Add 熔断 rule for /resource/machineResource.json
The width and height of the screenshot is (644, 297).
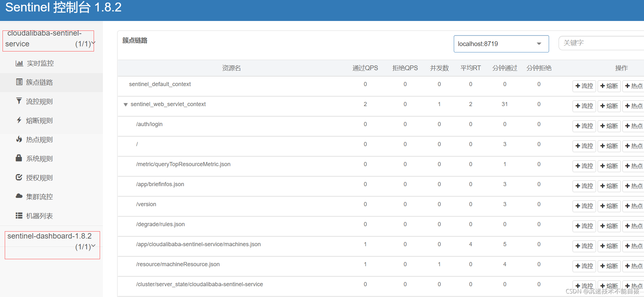(609, 266)
